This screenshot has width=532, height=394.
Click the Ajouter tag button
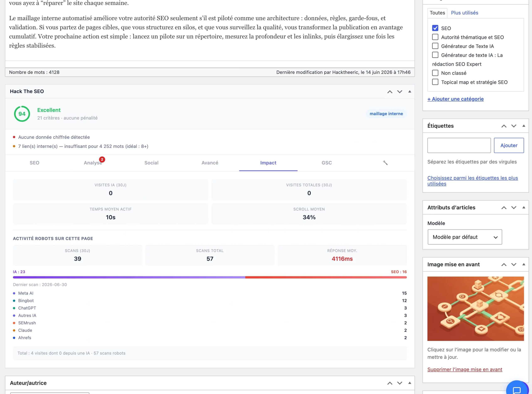click(509, 145)
